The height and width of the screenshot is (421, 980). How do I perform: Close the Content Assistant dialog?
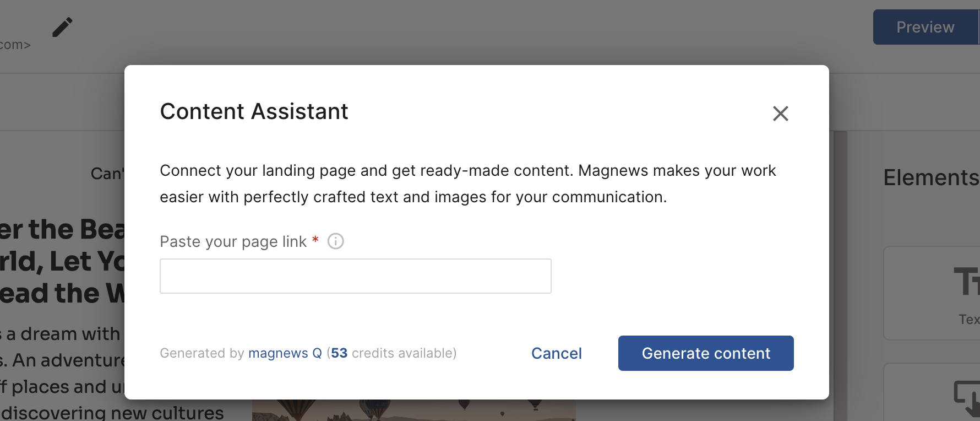780,114
